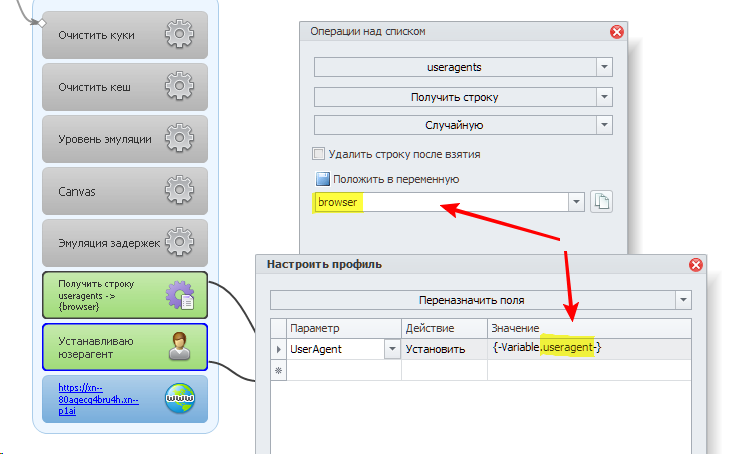Click the new row asterisk marker
Image resolution: width=731 pixels, height=454 pixels.
tap(278, 371)
